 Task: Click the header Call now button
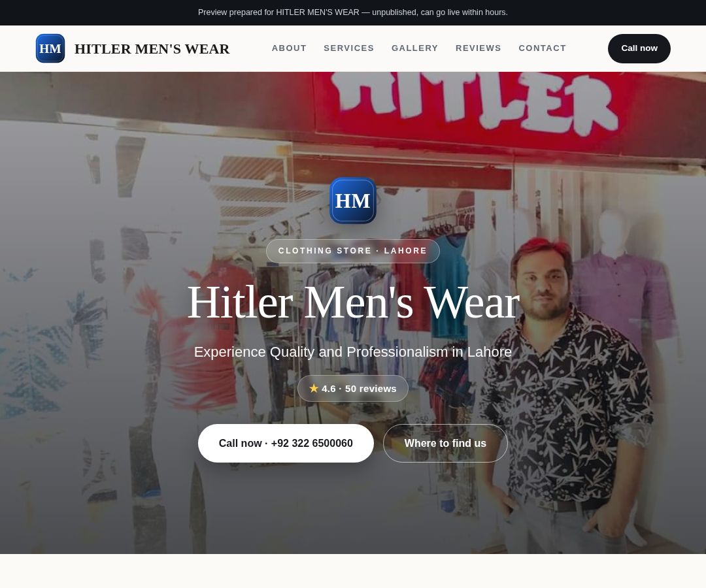(639, 48)
